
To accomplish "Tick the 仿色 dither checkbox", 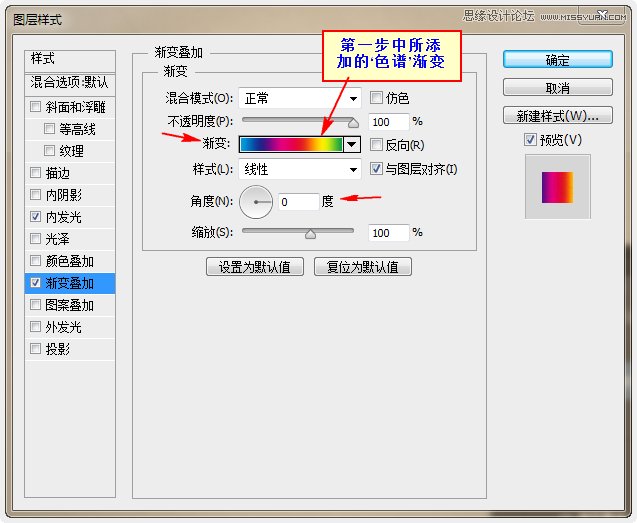I will point(376,98).
